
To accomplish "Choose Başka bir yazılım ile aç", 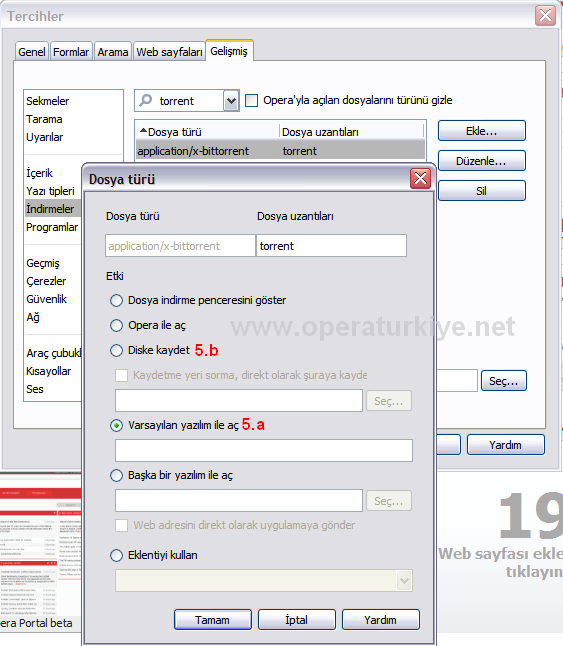I will 116,475.
